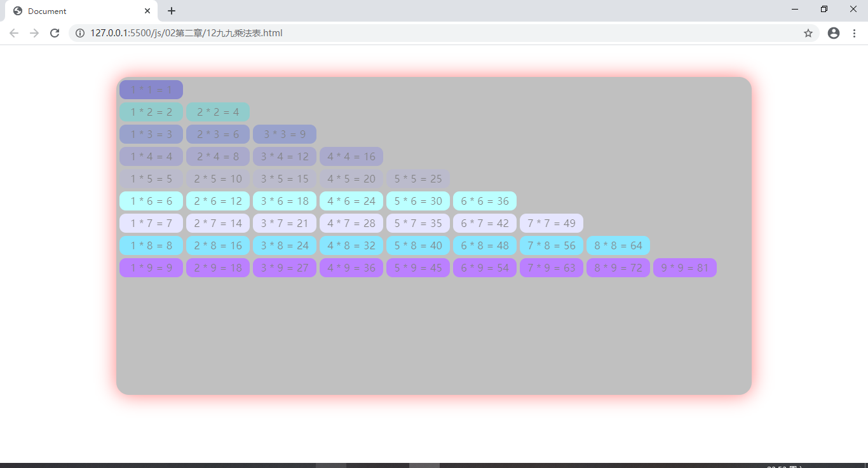Image resolution: width=868 pixels, height=468 pixels.
Task: Bookmark this page with the star icon
Action: (x=808, y=33)
